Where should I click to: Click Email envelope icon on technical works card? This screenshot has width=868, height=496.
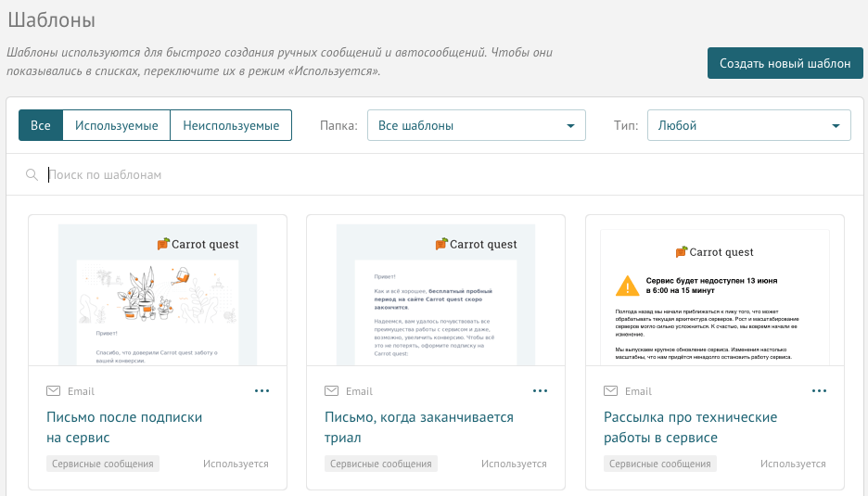click(x=611, y=391)
